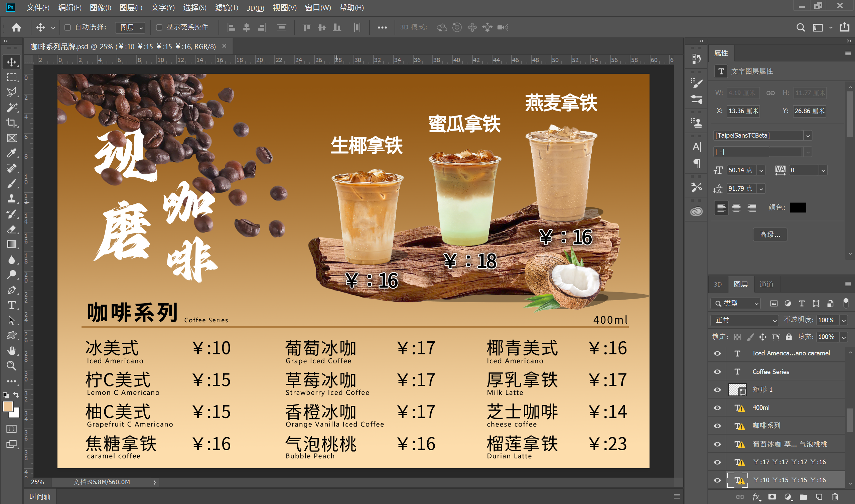Enable the 自动选择 checkbox
Viewport: 855px width, 504px height.
pos(67,27)
